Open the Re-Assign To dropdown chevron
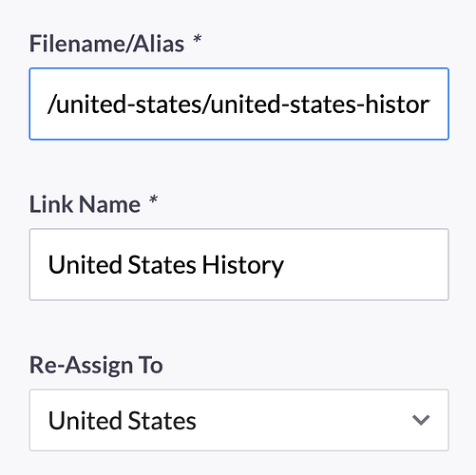476x475 pixels. tap(421, 420)
